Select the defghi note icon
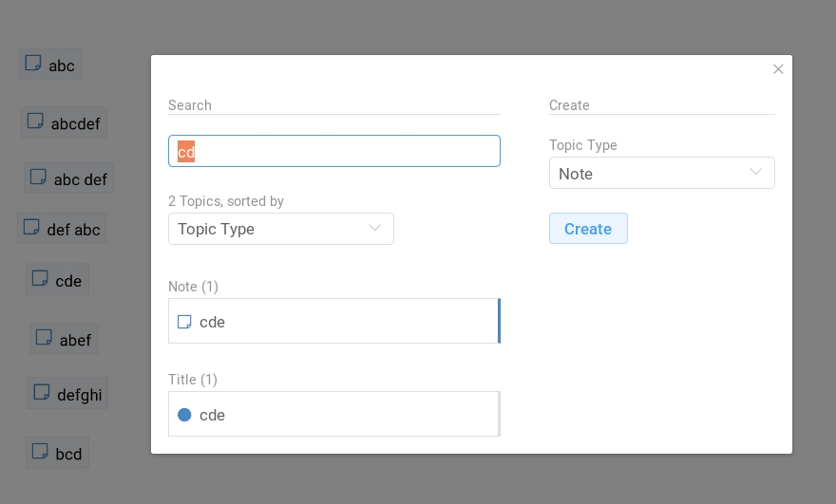The width and height of the screenshot is (836, 504). [42, 393]
